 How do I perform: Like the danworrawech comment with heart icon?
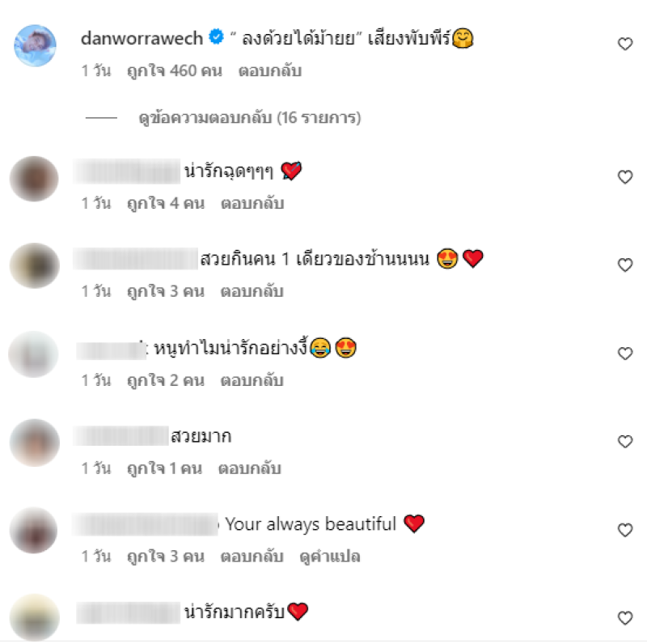pyautogui.click(x=625, y=44)
